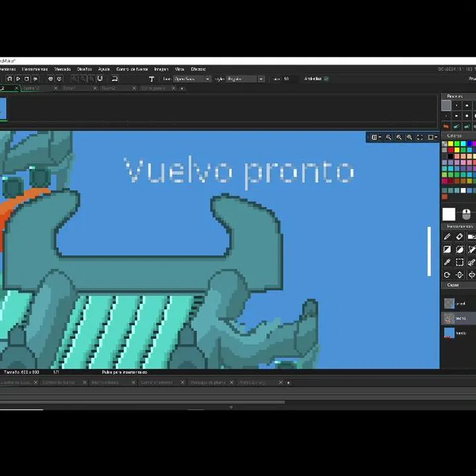Click the middle zoom magnifier on canvas
476x476 pixels.
[399, 138]
